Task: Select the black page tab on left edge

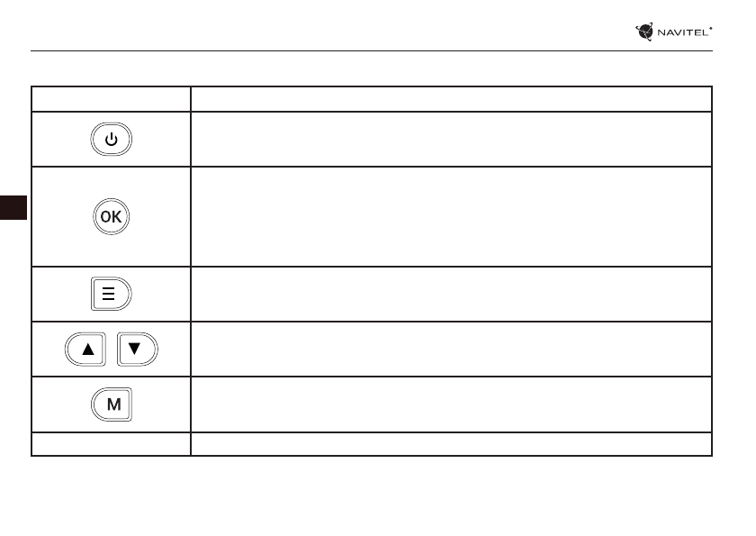Action: (x=13, y=206)
